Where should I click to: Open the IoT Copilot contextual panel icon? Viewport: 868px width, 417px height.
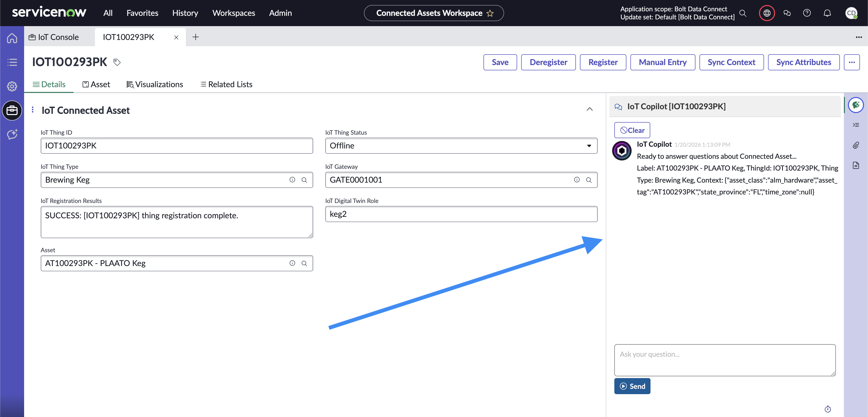pos(856,105)
